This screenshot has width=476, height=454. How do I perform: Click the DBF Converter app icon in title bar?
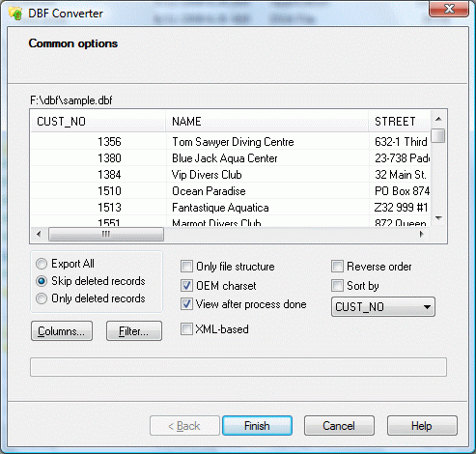point(15,14)
